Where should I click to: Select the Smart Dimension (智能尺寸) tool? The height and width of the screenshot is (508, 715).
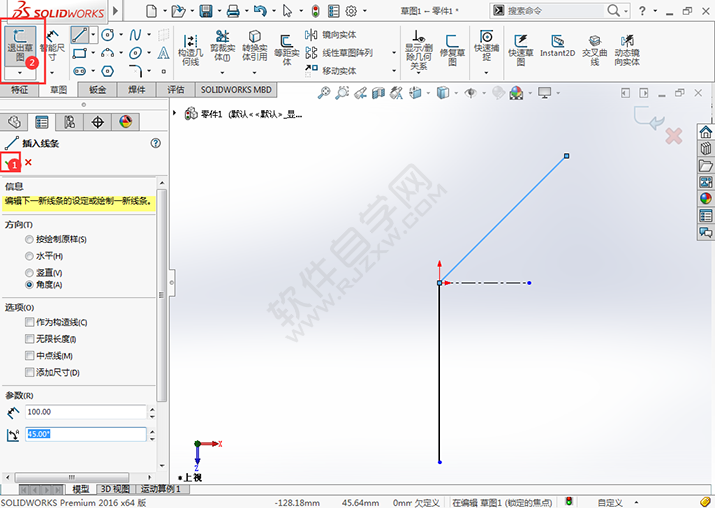[52, 46]
